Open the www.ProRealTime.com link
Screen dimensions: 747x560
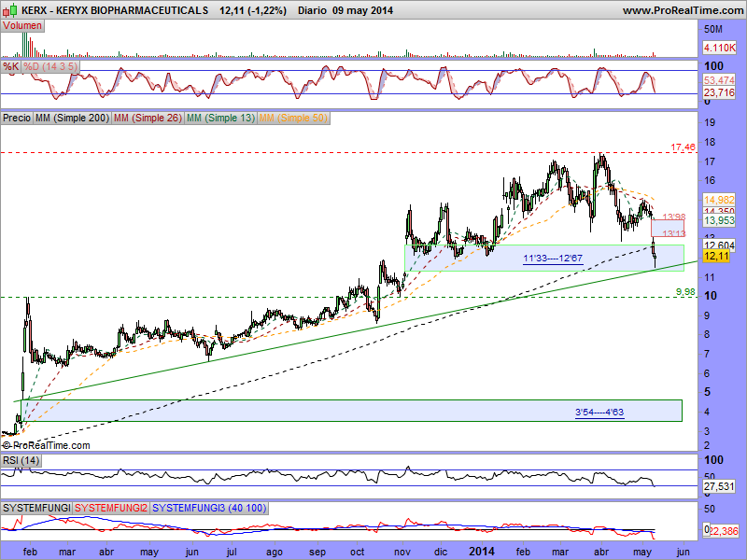click(683, 10)
